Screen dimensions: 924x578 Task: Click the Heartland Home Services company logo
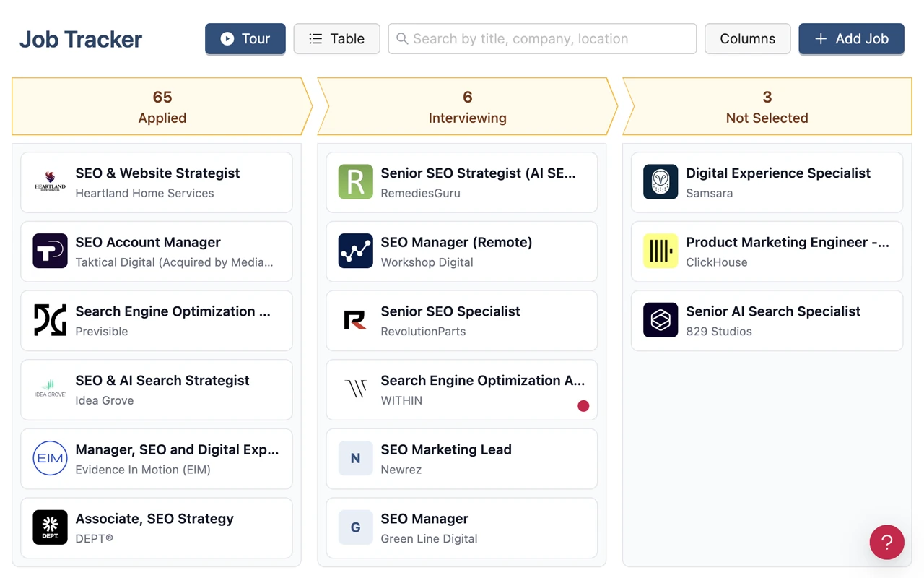[50, 182]
